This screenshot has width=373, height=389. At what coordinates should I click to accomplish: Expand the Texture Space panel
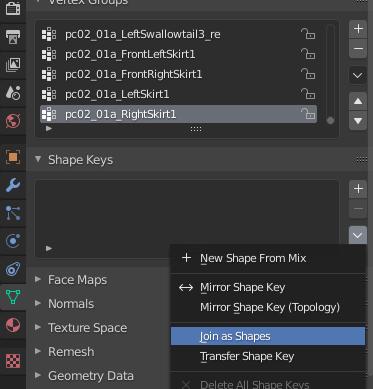pos(38,327)
